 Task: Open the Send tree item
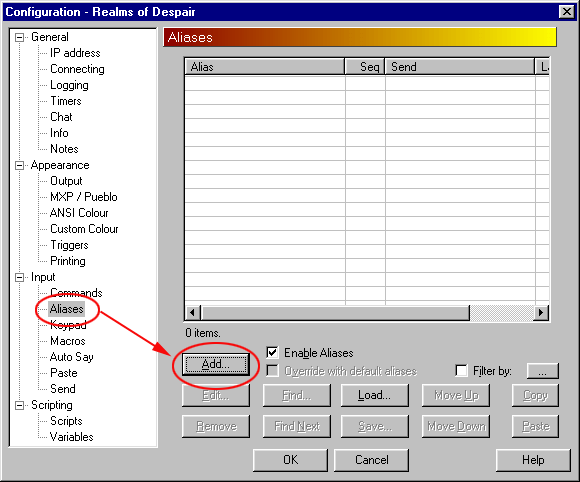[63, 389]
